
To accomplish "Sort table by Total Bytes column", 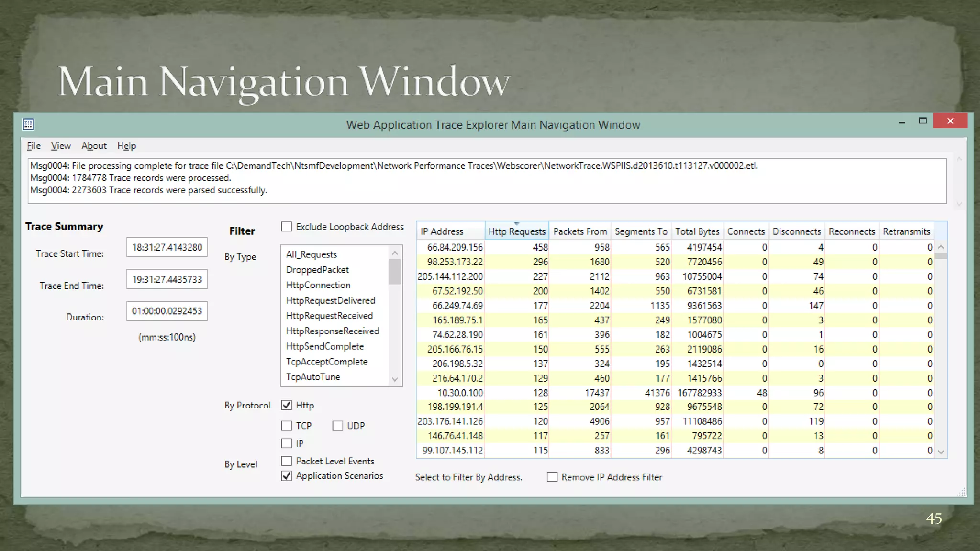I will [697, 231].
